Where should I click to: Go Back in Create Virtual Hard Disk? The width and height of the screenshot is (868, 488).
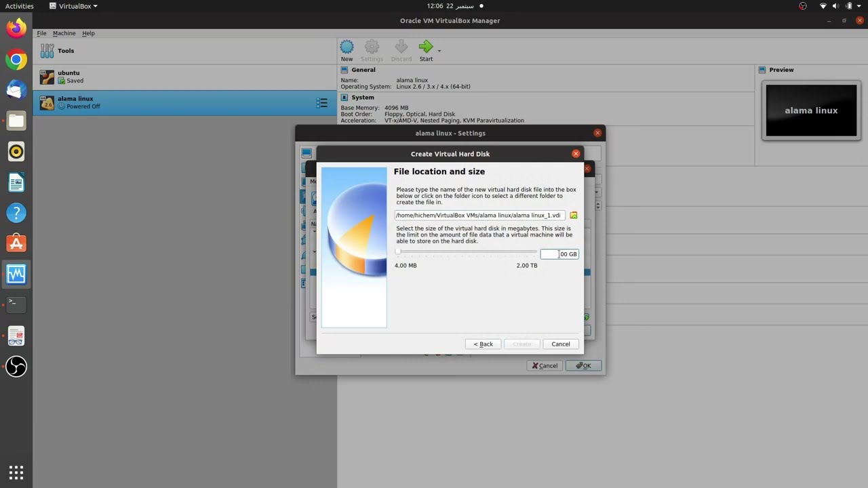coord(484,344)
